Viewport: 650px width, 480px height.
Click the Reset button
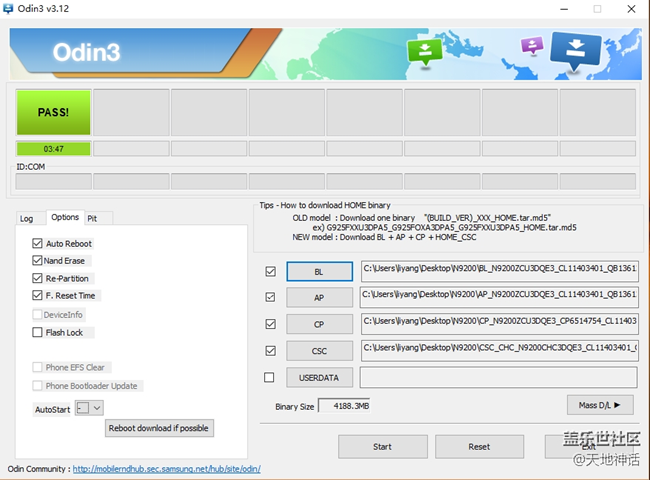pyautogui.click(x=480, y=446)
